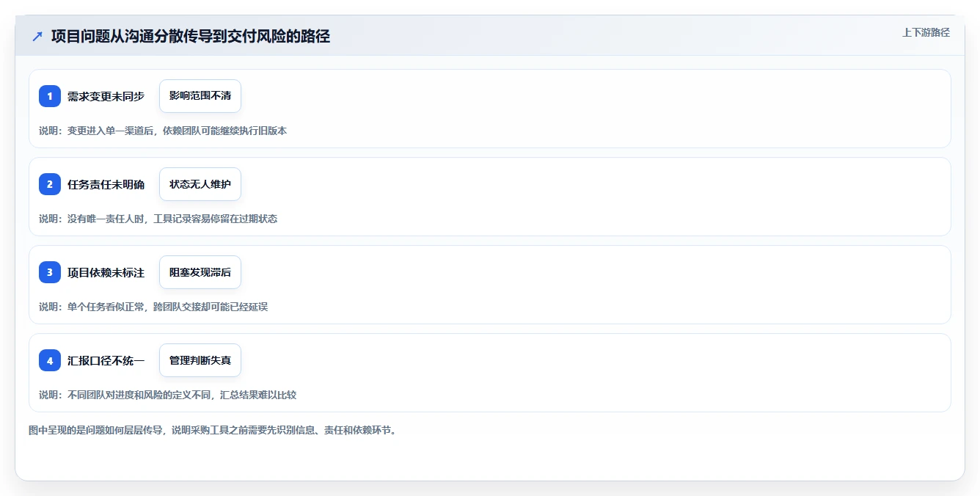Click the 状态无人维护 tag

[x=200, y=184]
